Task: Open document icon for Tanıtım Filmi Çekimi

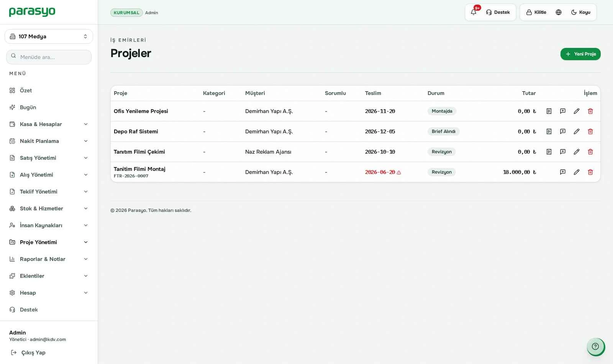Action: [x=549, y=152]
